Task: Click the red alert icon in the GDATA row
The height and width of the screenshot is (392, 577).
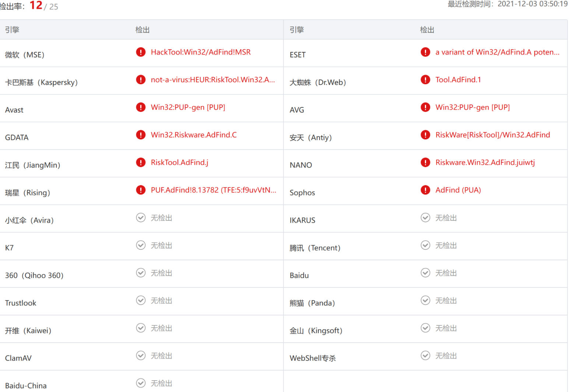Action: click(x=141, y=135)
